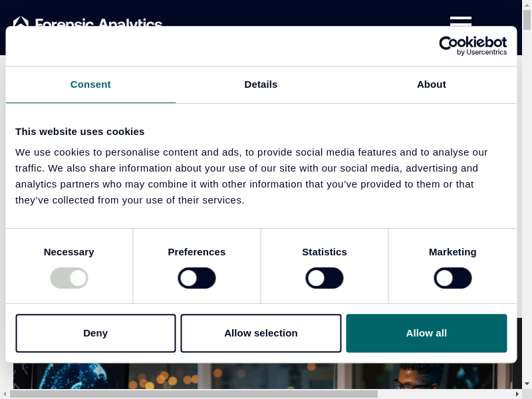The height and width of the screenshot is (399, 532).
Task: Accept cookies with Allow all button
Action: tap(426, 333)
